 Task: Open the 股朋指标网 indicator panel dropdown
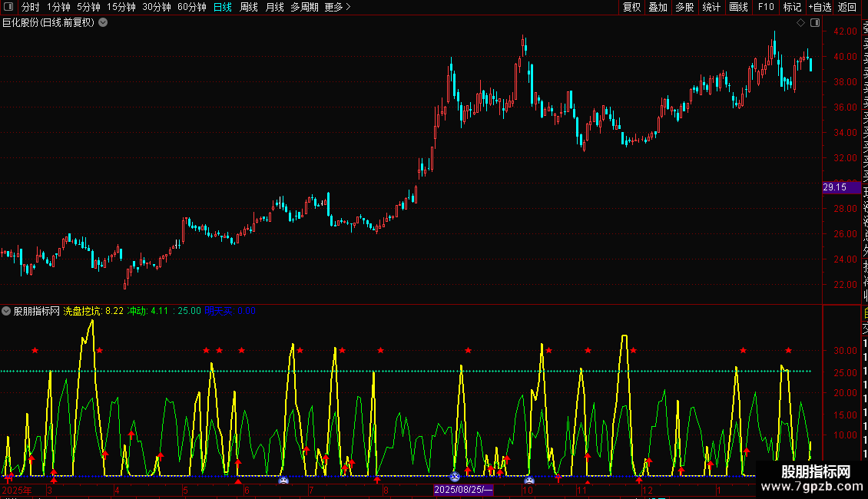(x=6, y=311)
